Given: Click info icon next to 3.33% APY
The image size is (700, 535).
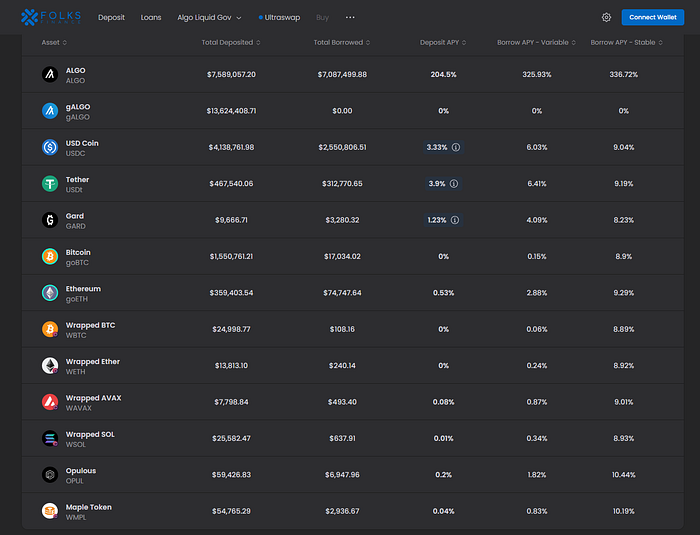Looking at the screenshot, I should [x=456, y=147].
